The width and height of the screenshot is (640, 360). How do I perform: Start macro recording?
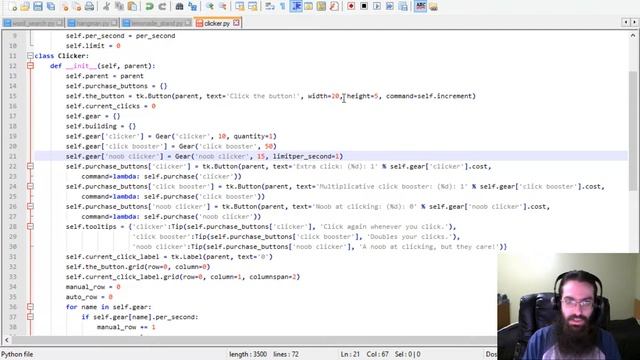point(351,6)
